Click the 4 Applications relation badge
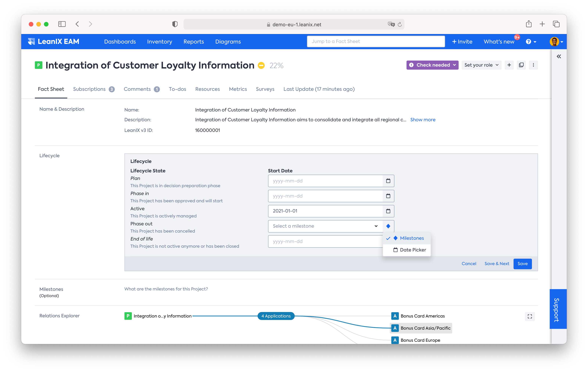 click(x=276, y=316)
